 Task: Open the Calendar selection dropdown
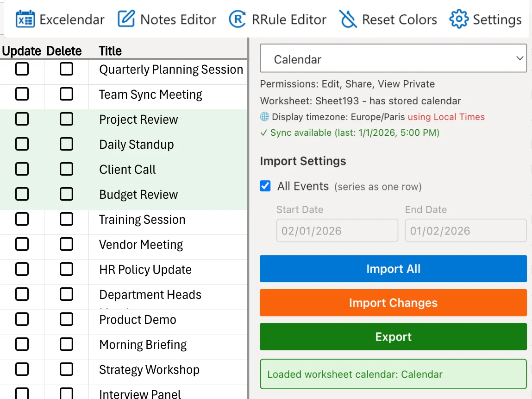pos(393,58)
